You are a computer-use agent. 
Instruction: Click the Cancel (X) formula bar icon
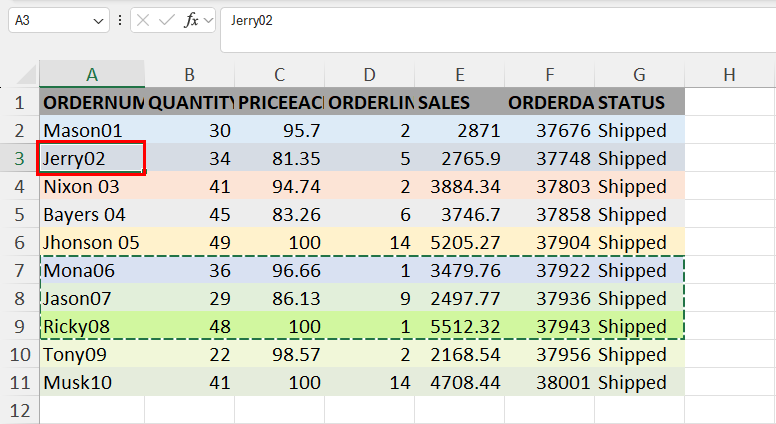pyautogui.click(x=143, y=20)
